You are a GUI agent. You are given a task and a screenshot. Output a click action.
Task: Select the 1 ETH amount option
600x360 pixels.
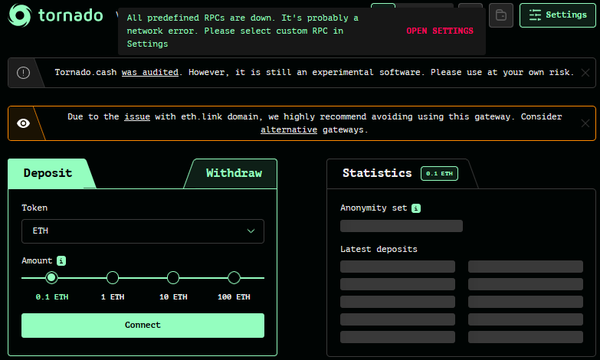[x=112, y=278]
